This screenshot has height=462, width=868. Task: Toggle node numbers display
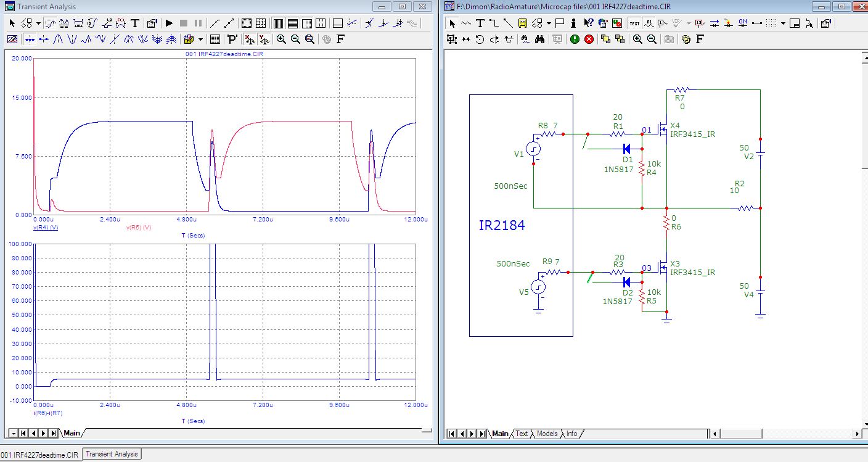(x=663, y=23)
